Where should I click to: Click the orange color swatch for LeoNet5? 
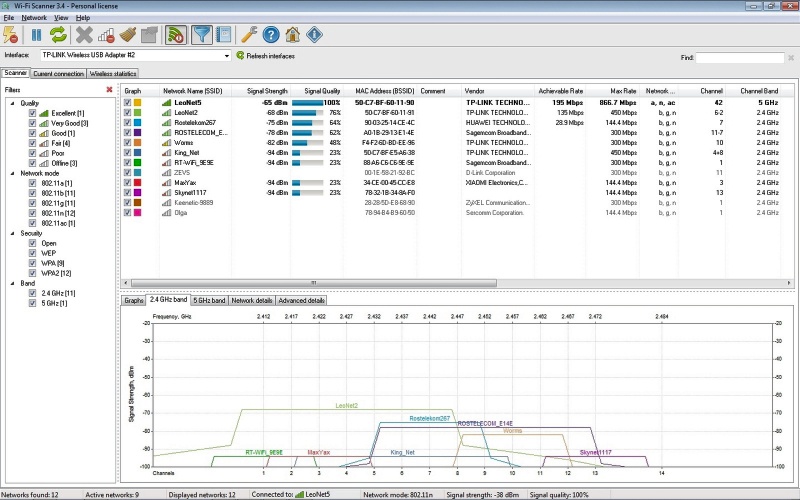[x=138, y=103]
